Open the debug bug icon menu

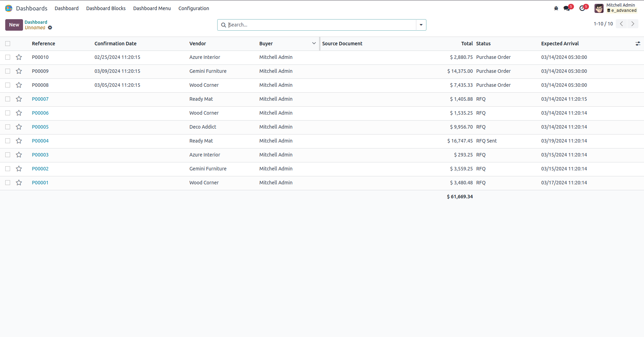click(556, 8)
